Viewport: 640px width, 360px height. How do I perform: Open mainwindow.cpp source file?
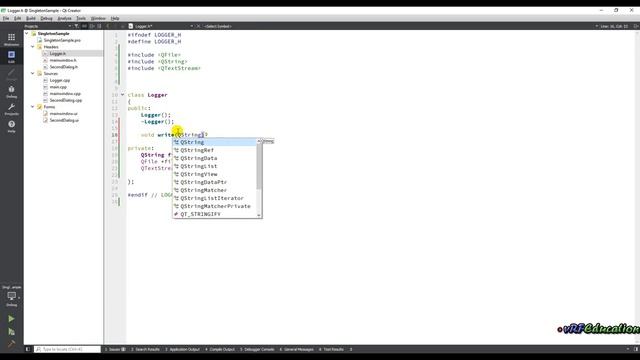tap(65, 93)
